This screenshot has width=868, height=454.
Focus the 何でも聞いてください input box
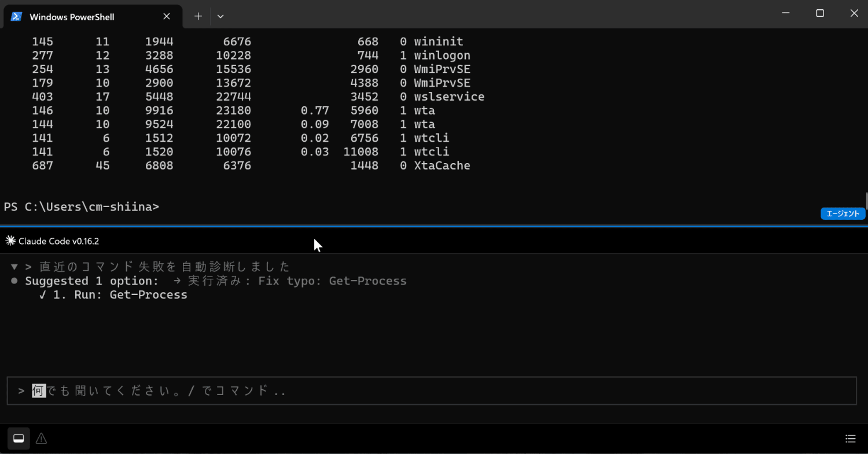(x=432, y=391)
